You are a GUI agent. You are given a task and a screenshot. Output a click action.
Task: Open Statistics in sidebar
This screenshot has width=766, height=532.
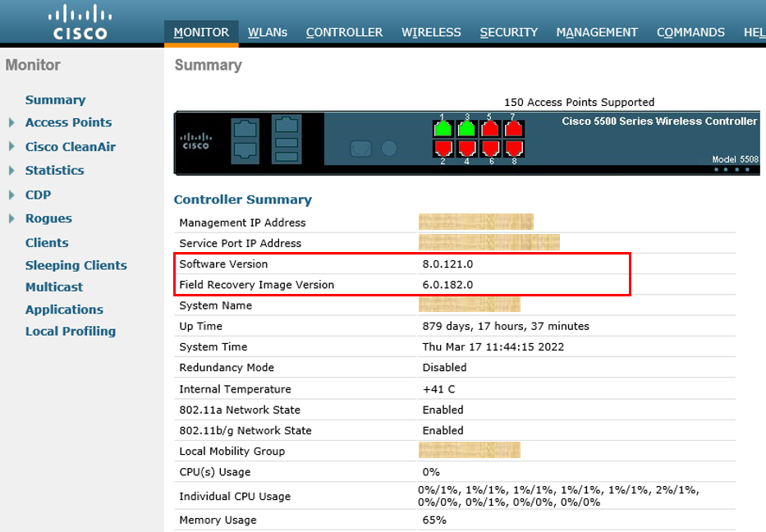point(55,171)
